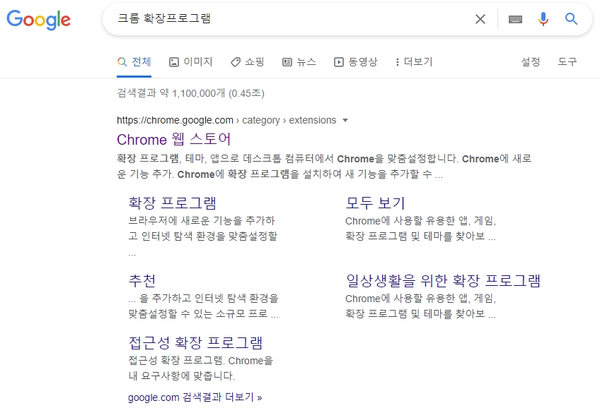Expand the dropdown arrow next to extensions URL
600x408 pixels.
[345, 120]
